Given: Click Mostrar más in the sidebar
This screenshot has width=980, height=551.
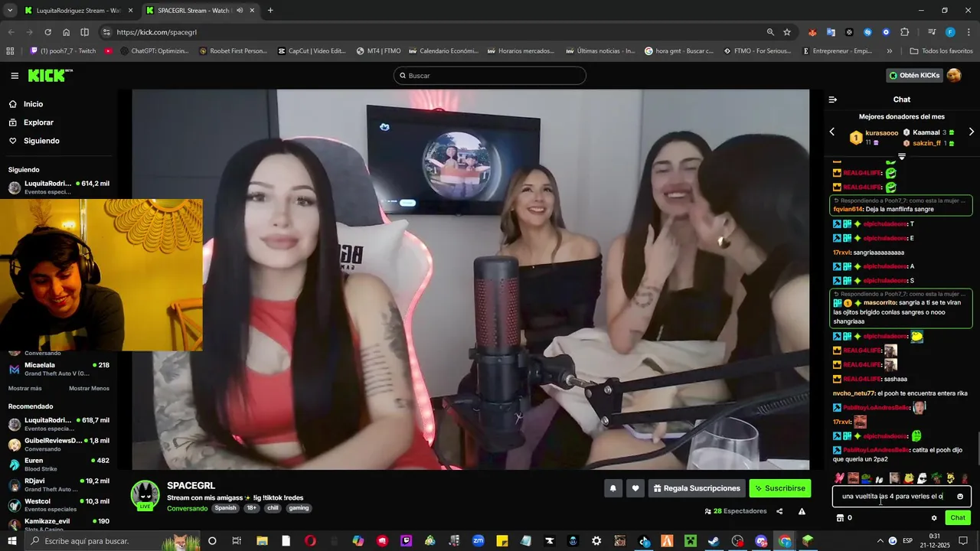Looking at the screenshot, I should [25, 389].
